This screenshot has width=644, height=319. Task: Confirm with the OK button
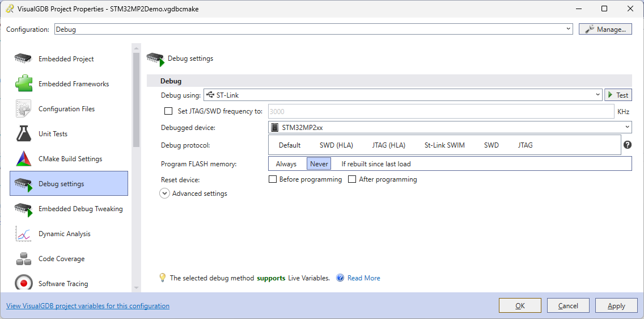[520, 305]
